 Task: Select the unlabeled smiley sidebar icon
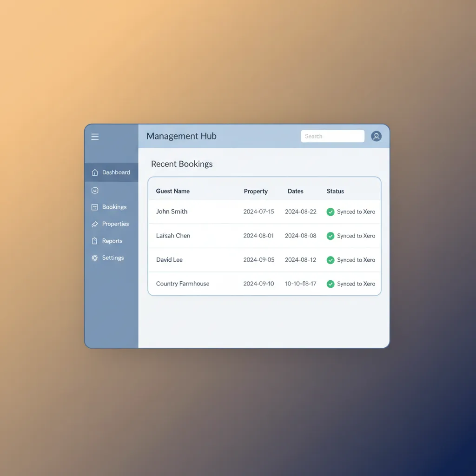point(95,190)
